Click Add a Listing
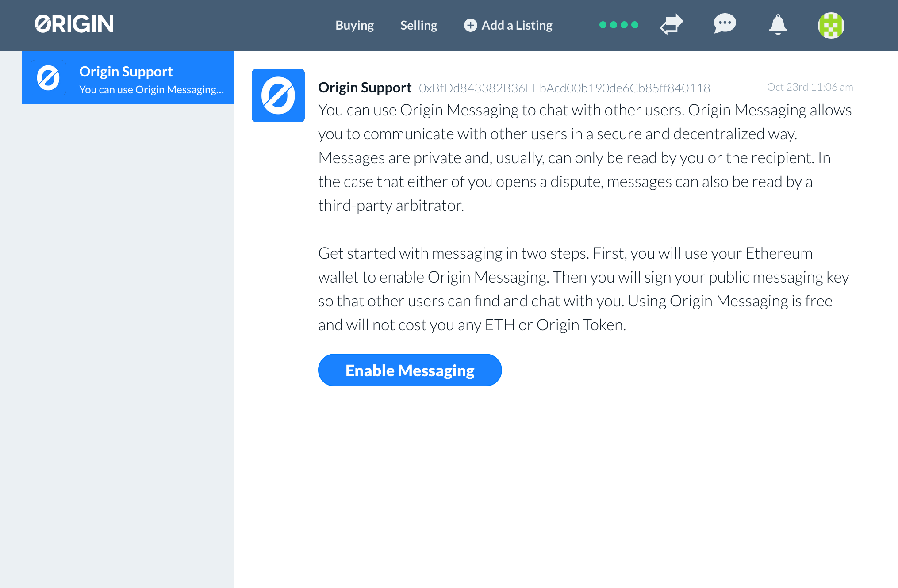The width and height of the screenshot is (898, 588). pos(516,25)
